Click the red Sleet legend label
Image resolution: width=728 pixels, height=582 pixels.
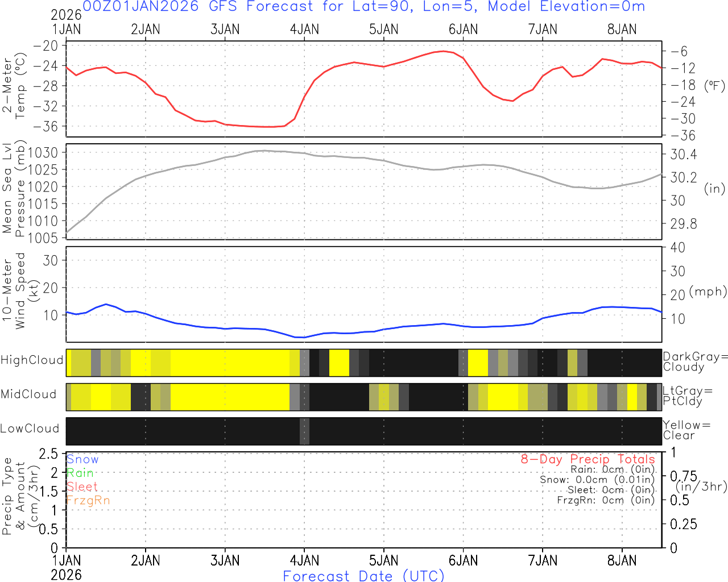coord(82,487)
